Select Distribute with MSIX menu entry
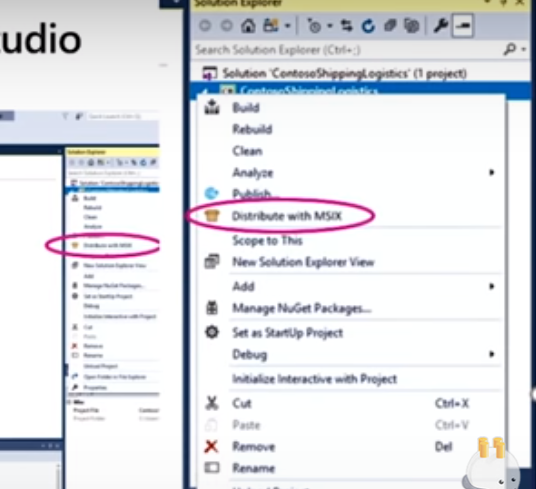536x489 pixels. [x=287, y=216]
